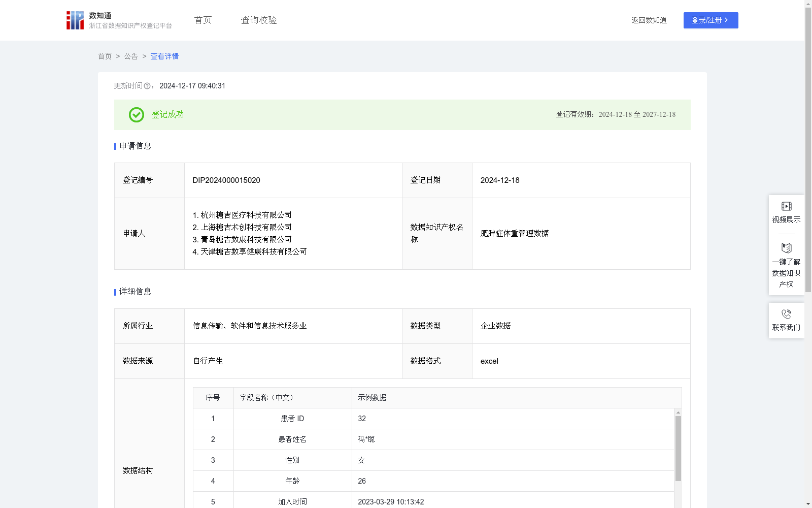Select registration number DIP2024000015020
Viewport: 812px width, 508px height.
click(x=226, y=180)
